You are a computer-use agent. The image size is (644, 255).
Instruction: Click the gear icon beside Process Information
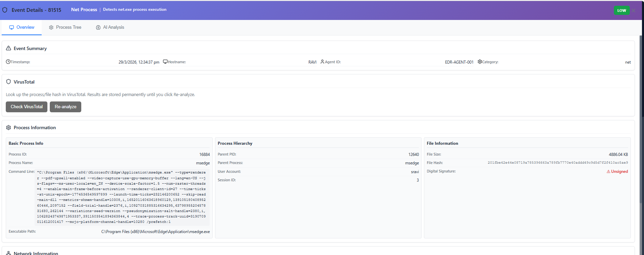click(x=8, y=127)
